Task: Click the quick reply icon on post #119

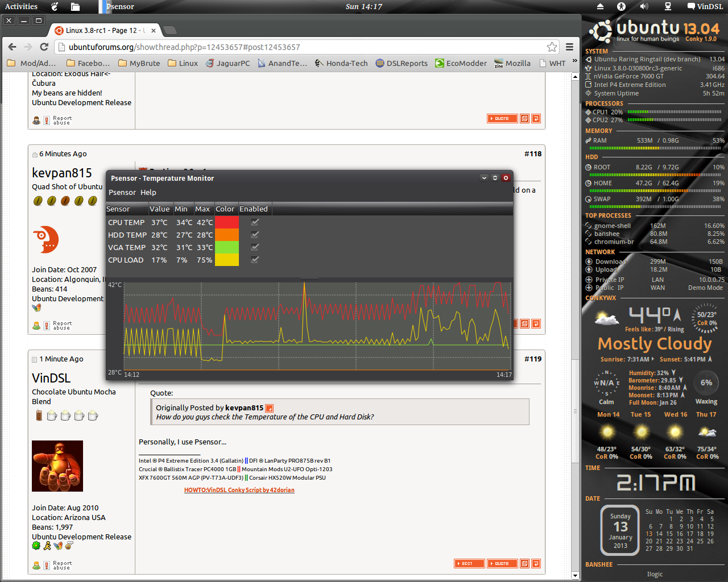Action: (536, 564)
